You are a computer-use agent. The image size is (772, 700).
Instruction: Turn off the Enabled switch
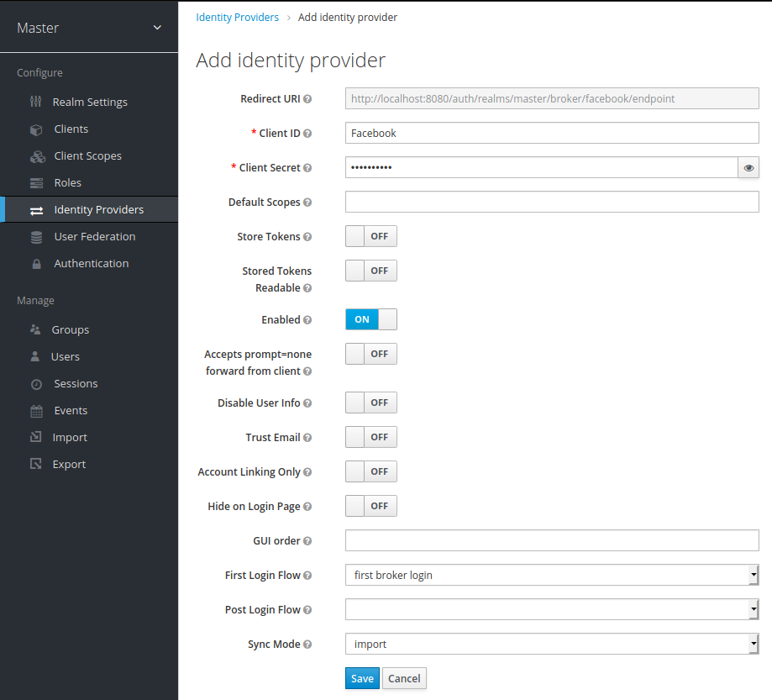click(370, 319)
